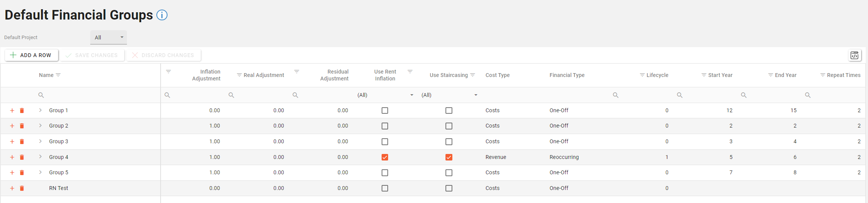Click the info icon beside the page title
868x203 pixels.
[x=162, y=15]
